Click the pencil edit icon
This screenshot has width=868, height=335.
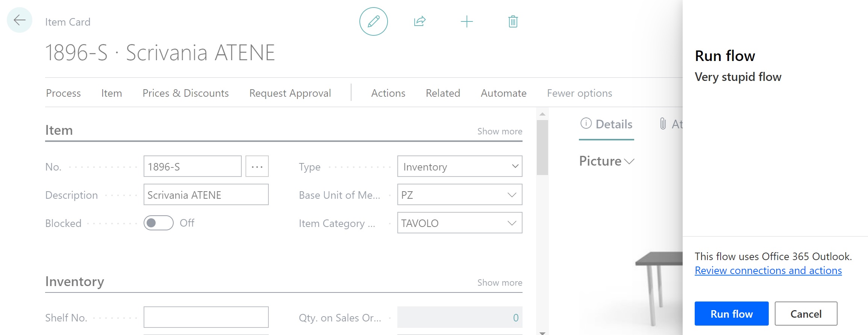pyautogui.click(x=373, y=21)
